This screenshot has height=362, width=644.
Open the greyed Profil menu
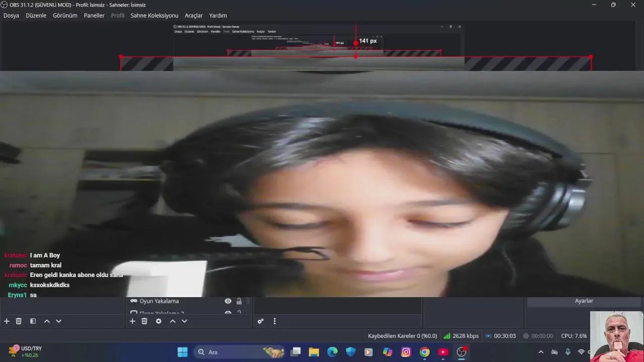[x=118, y=16]
